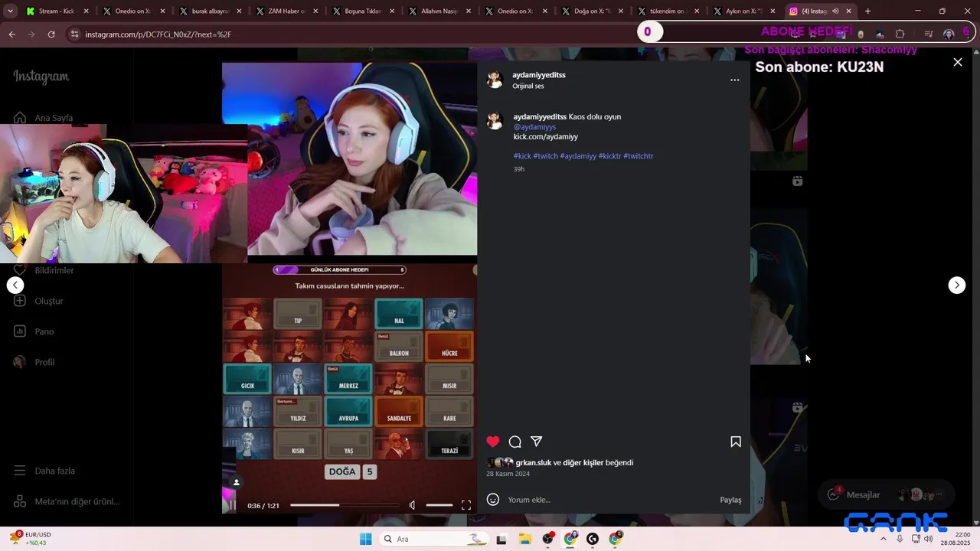This screenshot has width=980, height=551.
Task: Switch to 'ZAM Haber' X tab
Action: 287,11
